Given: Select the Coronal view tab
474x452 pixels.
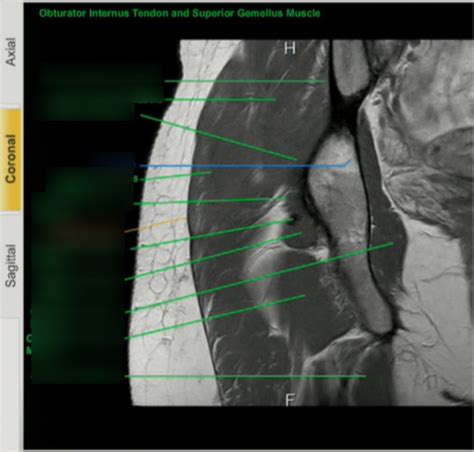Looking at the screenshot, I should [x=11, y=159].
